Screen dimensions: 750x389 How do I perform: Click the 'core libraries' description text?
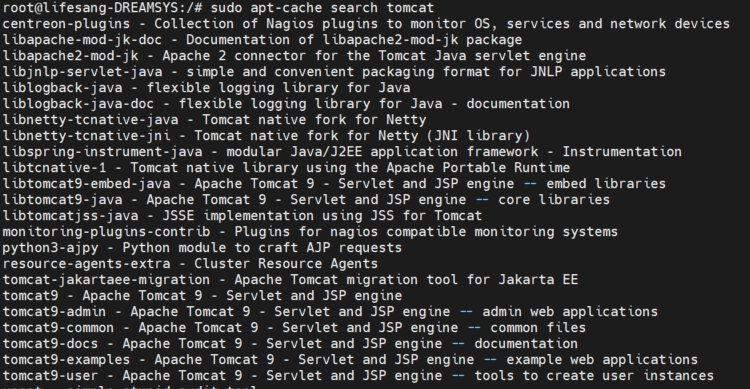554,200
